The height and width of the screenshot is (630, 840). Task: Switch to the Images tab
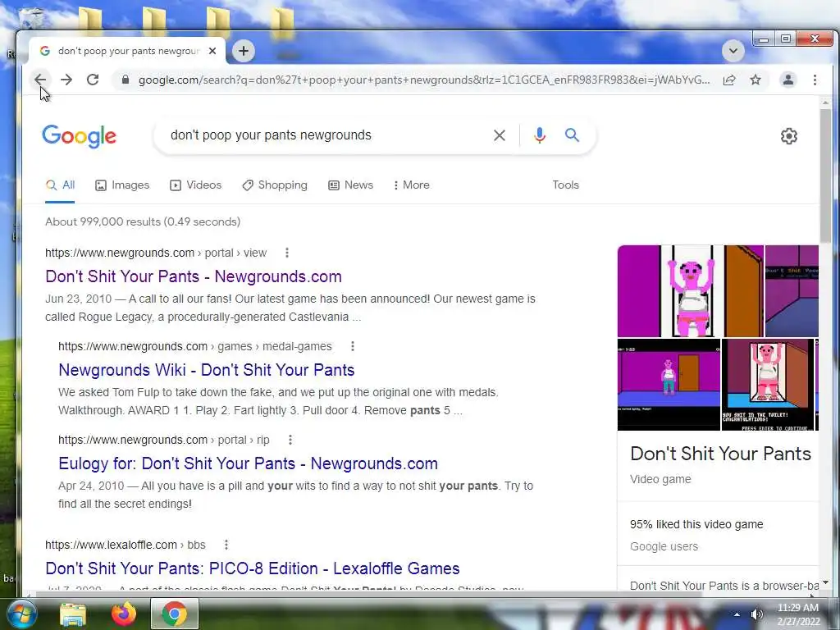click(122, 185)
